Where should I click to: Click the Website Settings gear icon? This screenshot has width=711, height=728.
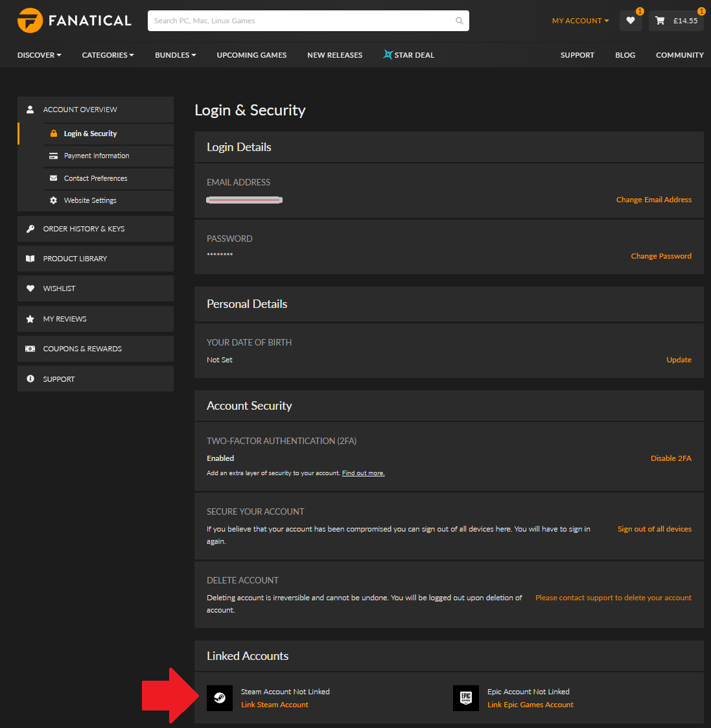click(x=53, y=200)
